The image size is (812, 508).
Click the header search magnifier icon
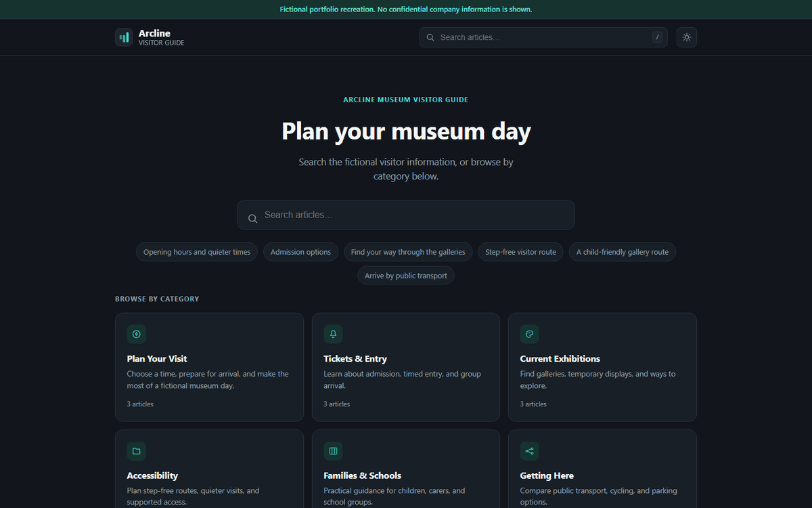click(x=430, y=37)
